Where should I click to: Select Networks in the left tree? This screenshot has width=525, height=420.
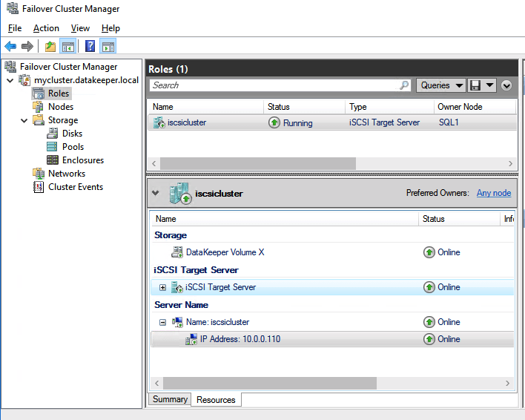pyautogui.click(x=66, y=174)
